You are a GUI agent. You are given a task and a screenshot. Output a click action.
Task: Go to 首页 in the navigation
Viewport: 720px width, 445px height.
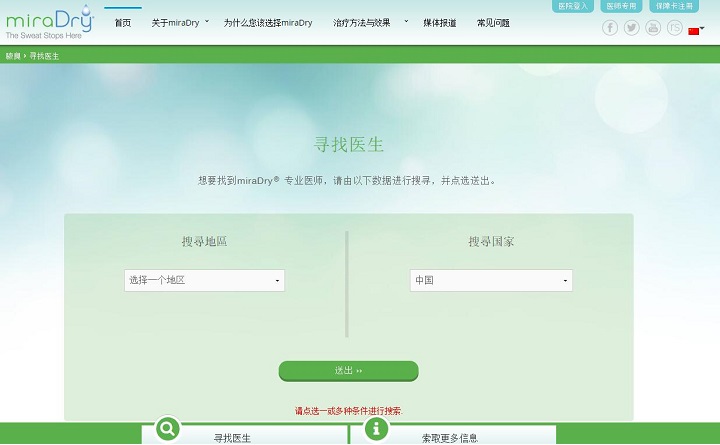[x=123, y=23]
